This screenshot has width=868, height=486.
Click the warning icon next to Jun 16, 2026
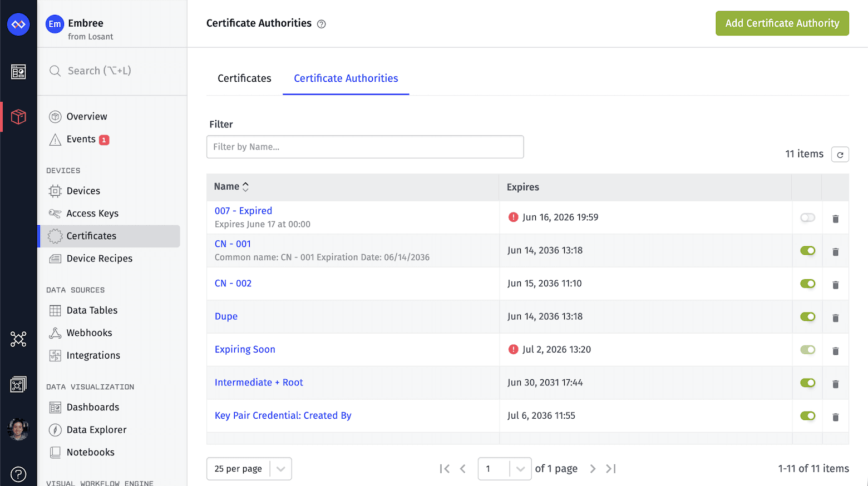(513, 217)
